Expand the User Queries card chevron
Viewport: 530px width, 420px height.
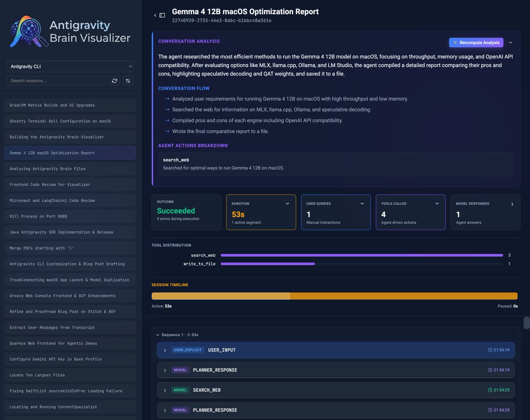pyautogui.click(x=362, y=204)
